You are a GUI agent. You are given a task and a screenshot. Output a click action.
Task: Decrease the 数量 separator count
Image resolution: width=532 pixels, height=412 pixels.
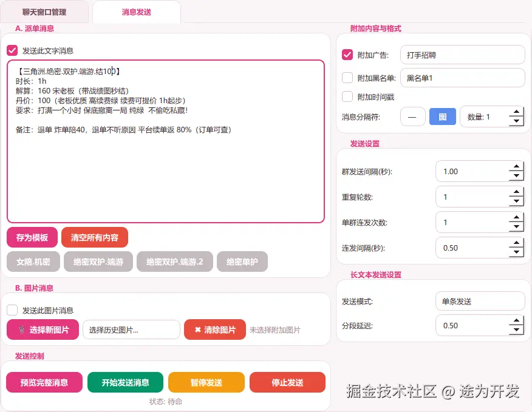(x=516, y=121)
